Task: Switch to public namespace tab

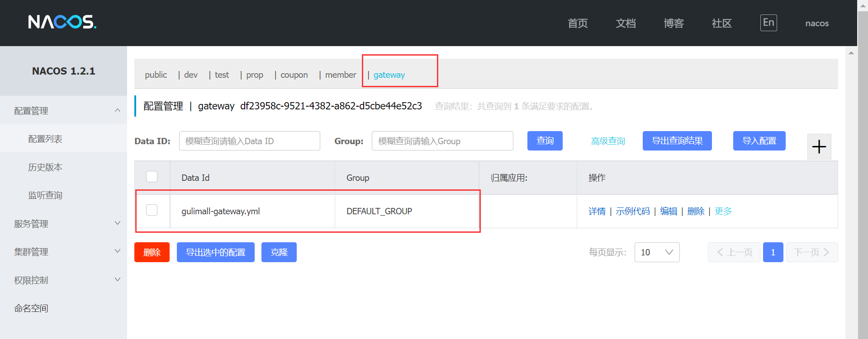Action: point(156,75)
